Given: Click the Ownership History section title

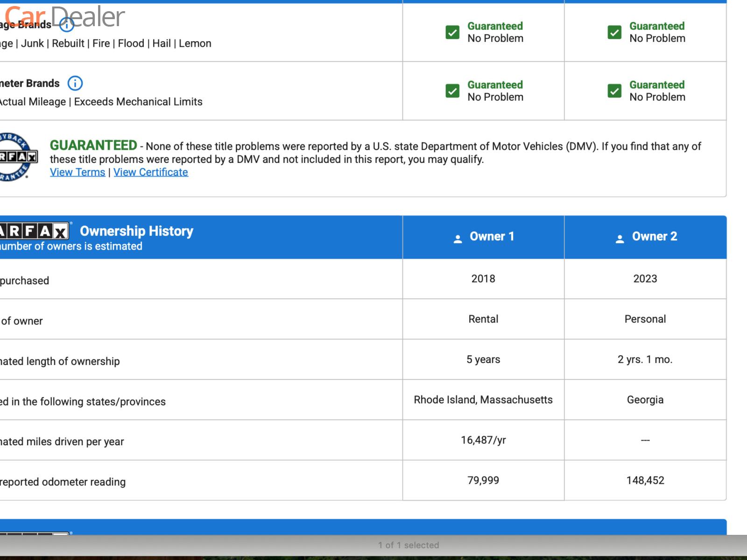Looking at the screenshot, I should coord(136,231).
